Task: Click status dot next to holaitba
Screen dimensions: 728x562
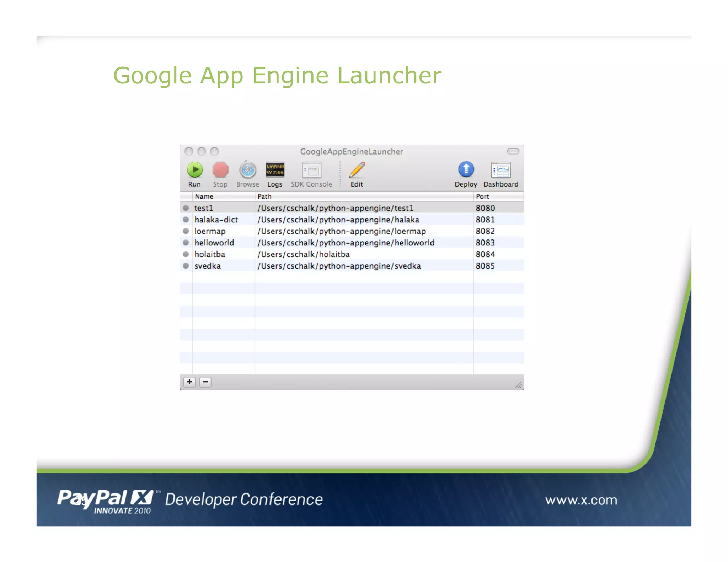Action: [x=186, y=254]
